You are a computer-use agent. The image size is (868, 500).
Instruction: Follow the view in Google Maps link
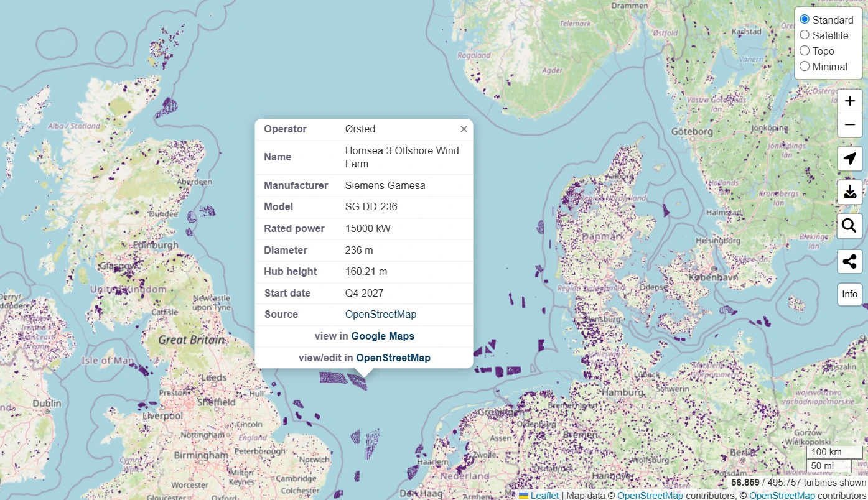pos(383,336)
